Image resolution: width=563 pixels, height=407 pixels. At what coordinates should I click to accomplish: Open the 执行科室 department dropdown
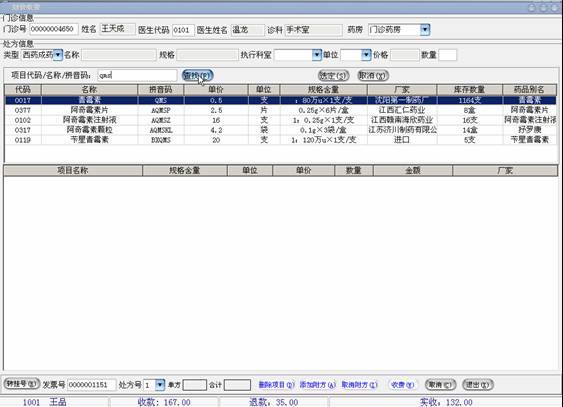pyautogui.click(x=316, y=55)
